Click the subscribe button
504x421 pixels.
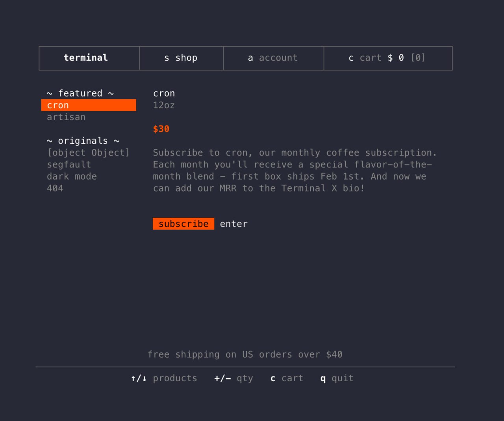tap(183, 224)
